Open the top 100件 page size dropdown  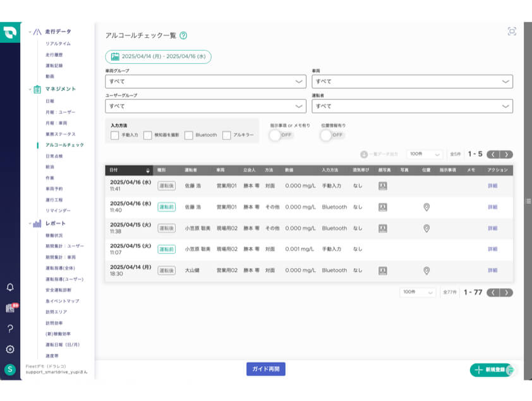424,154
